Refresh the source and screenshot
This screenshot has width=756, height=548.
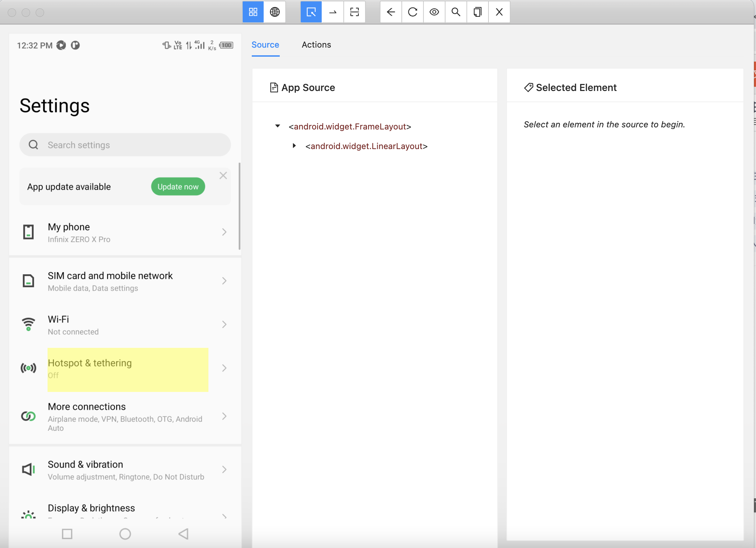click(413, 12)
